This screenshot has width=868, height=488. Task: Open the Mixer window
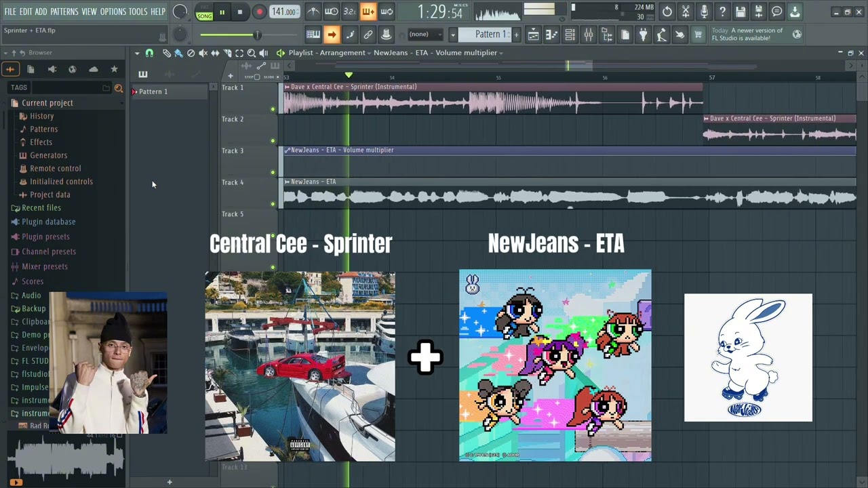pyautogui.click(x=589, y=35)
